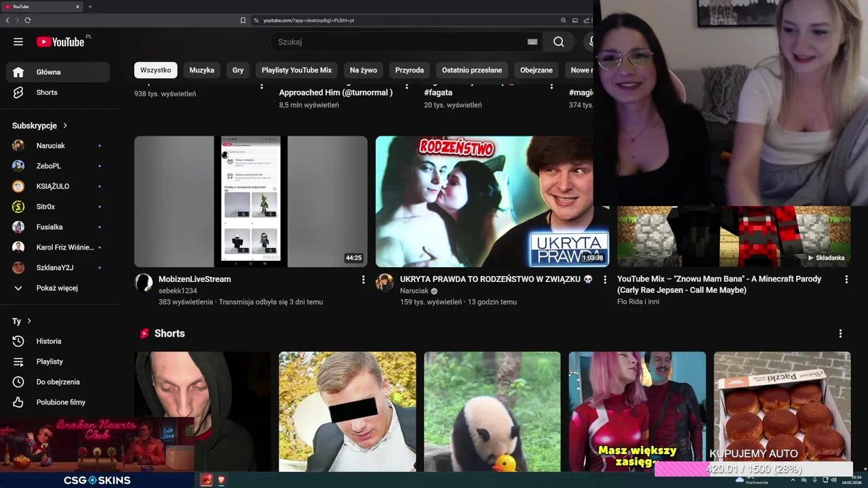The image size is (868, 488).
Task: Open a new browser tab with plus
Action: (90, 7)
